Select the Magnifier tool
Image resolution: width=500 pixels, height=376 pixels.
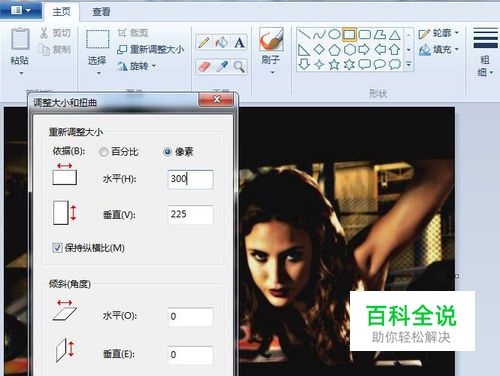point(239,66)
